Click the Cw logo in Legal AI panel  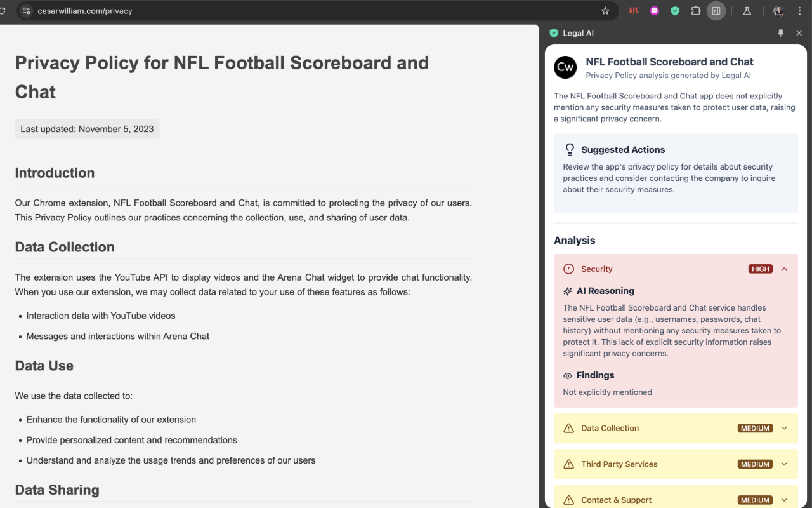click(565, 67)
